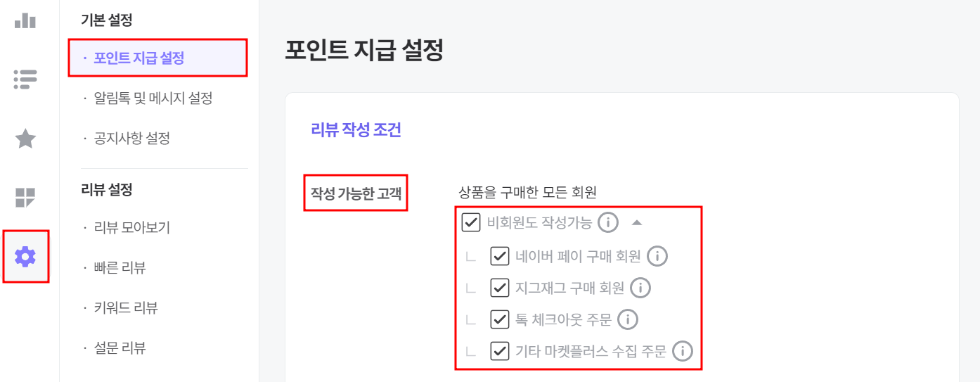Toggle the 톡 체크아웃 주문 checkbox
Screen dimensions: 980x382
(499, 319)
